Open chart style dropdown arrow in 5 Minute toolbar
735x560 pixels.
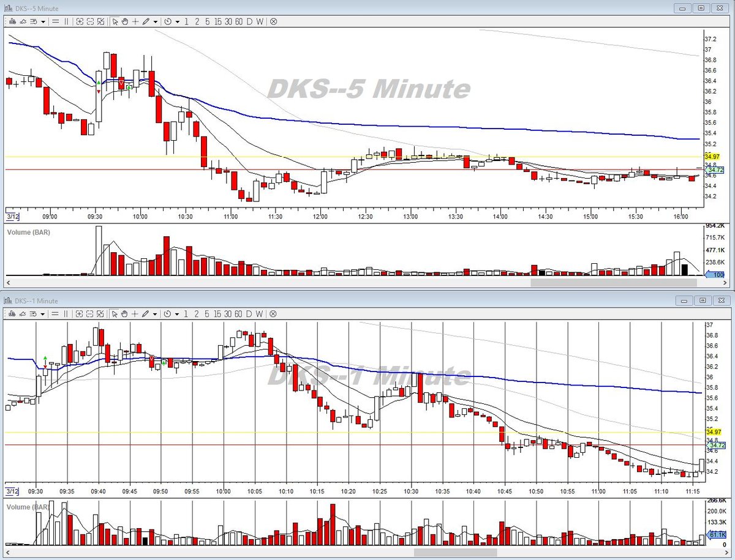(43, 21)
